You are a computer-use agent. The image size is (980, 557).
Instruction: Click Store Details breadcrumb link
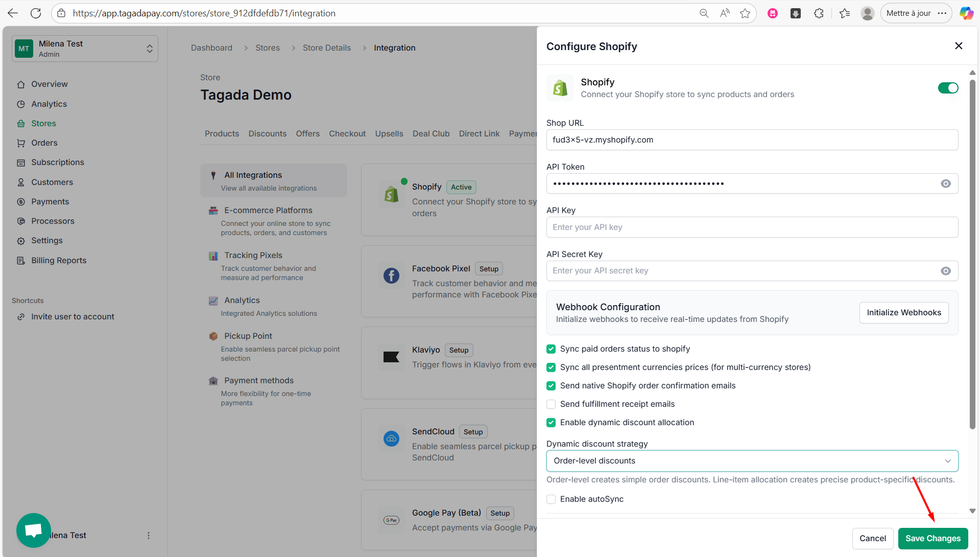(327, 48)
